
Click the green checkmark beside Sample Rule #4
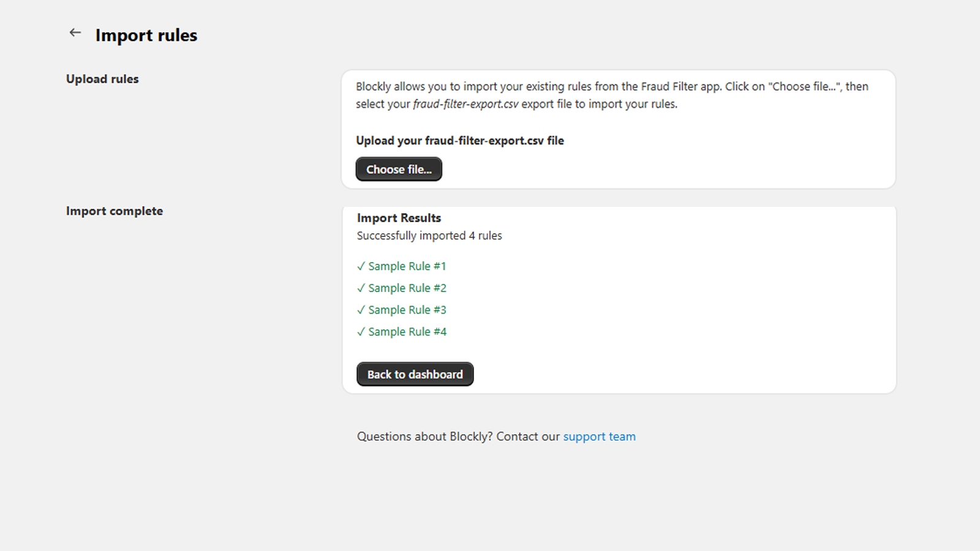(x=361, y=332)
